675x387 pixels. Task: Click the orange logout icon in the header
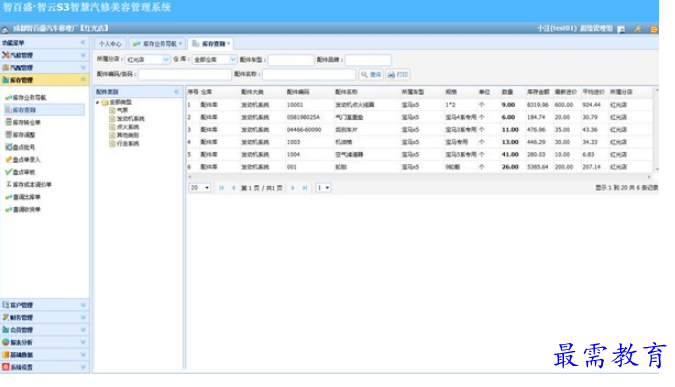[x=654, y=29]
